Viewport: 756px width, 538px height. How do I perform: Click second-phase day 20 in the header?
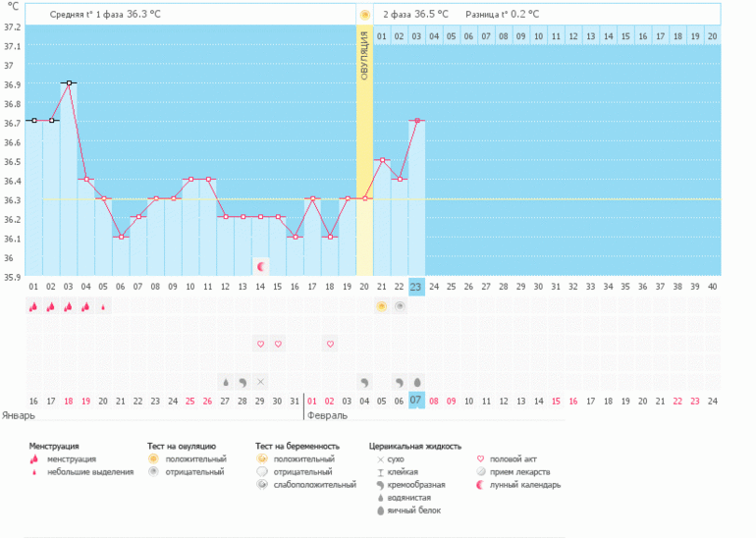[712, 36]
